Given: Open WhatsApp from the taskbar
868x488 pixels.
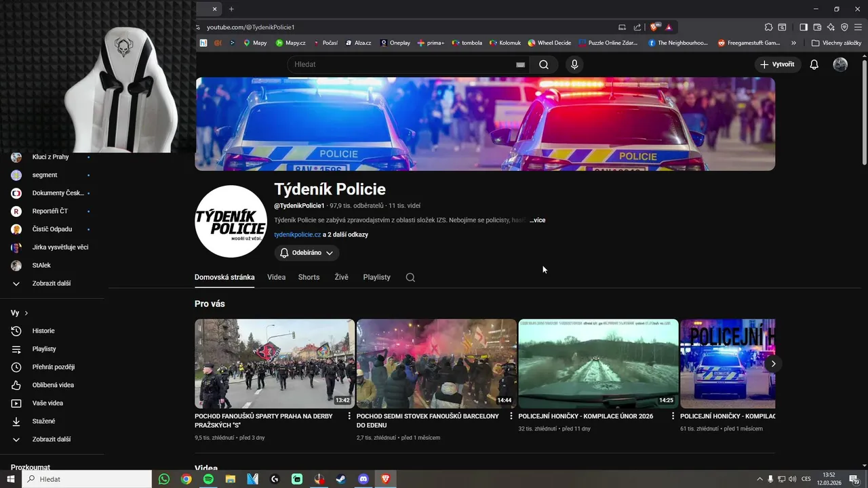Looking at the screenshot, I should coord(164,479).
